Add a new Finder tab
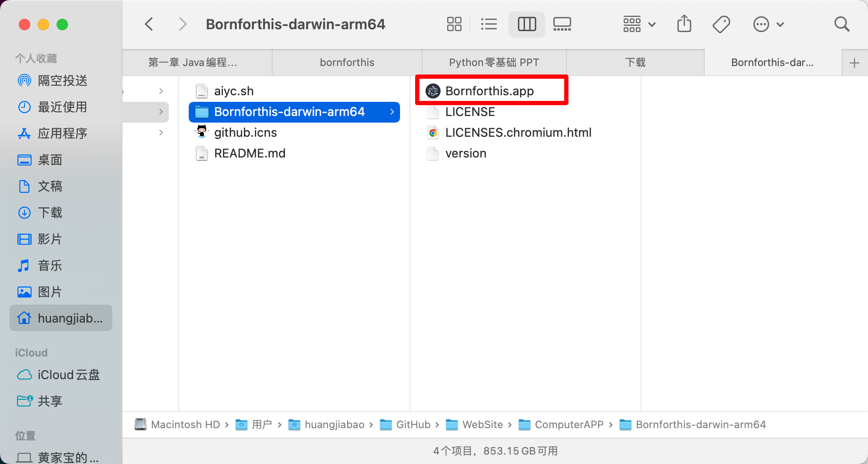The height and width of the screenshot is (464, 868). [x=854, y=63]
